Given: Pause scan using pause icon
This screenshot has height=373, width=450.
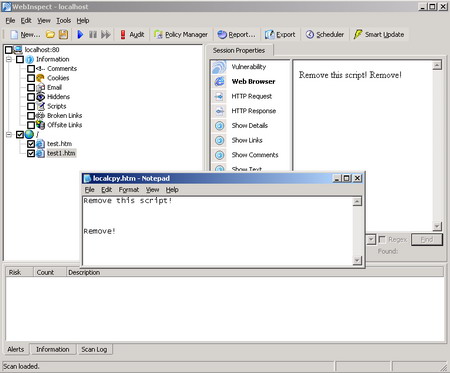Looking at the screenshot, I should 93,34.
